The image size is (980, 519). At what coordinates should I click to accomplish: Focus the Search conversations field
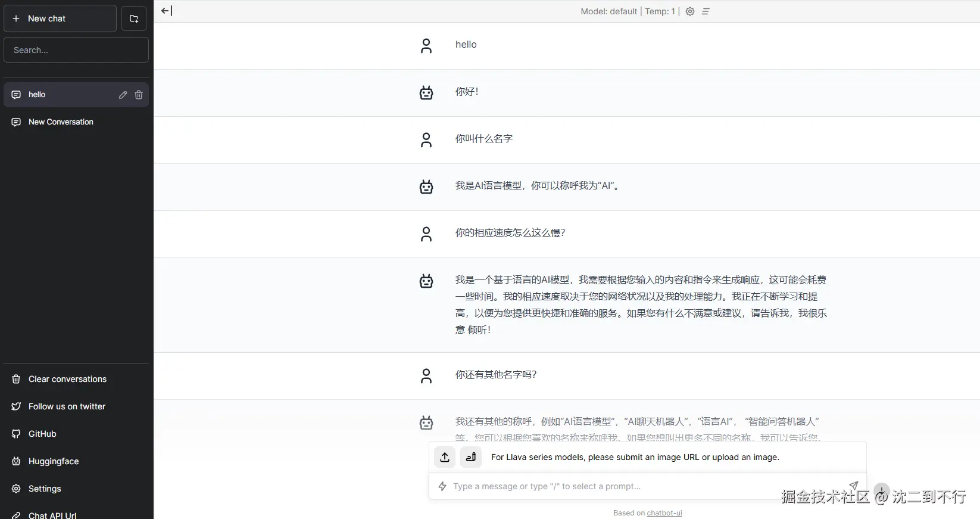(76, 50)
